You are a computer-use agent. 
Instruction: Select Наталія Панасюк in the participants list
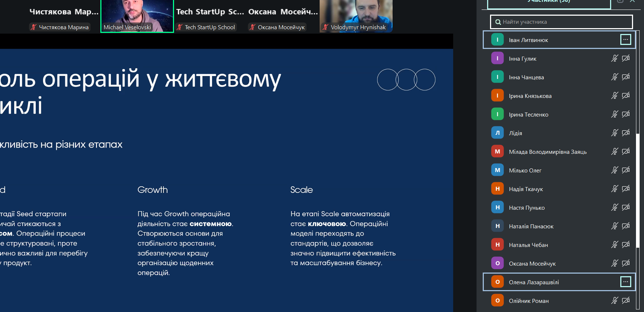pos(531,226)
